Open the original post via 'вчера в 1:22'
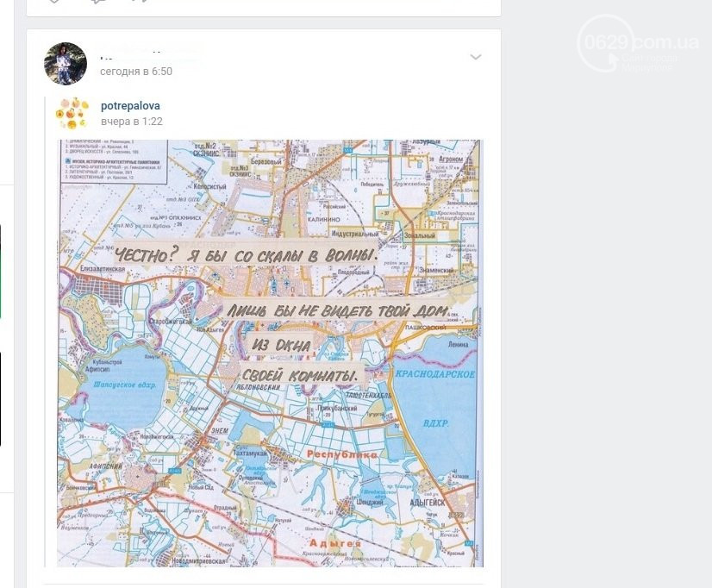This screenshot has height=588, width=712. 132,122
